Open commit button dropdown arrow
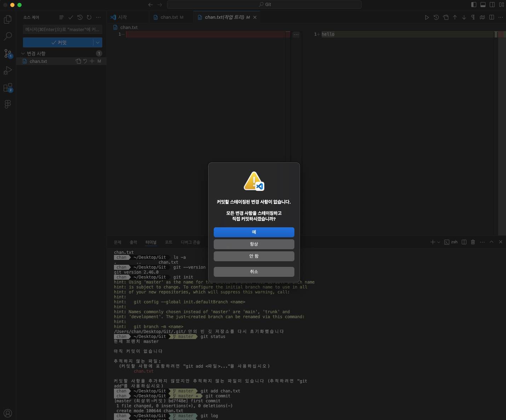The image size is (506, 420). [98, 42]
